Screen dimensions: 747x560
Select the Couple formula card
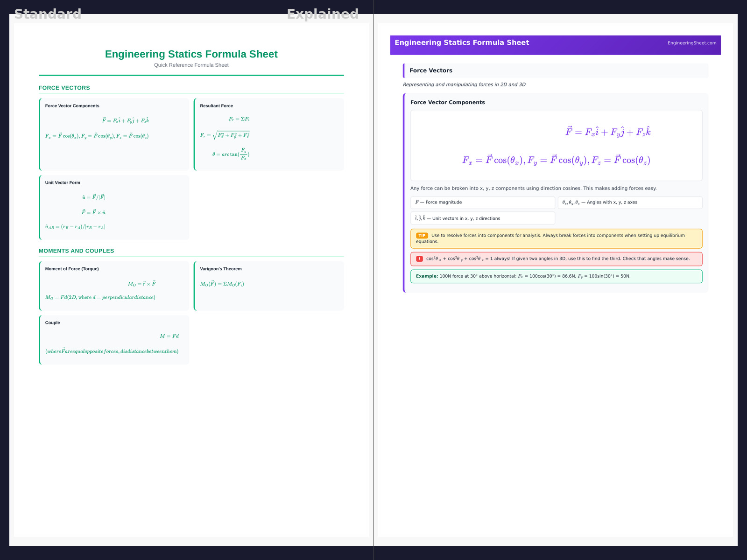pyautogui.click(x=114, y=340)
